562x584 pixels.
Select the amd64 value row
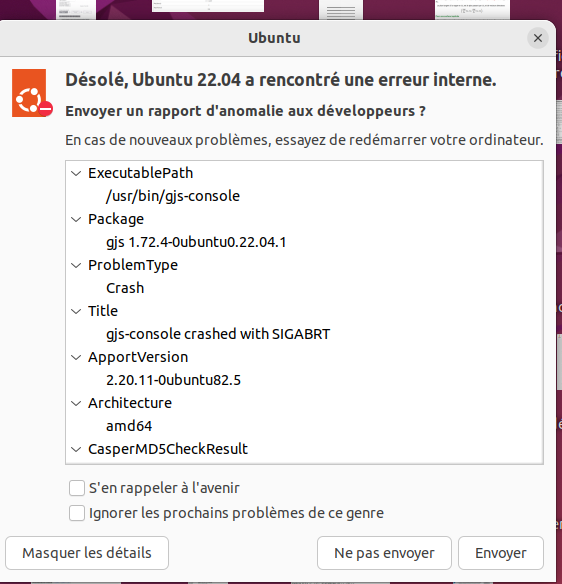pyautogui.click(x=304, y=426)
